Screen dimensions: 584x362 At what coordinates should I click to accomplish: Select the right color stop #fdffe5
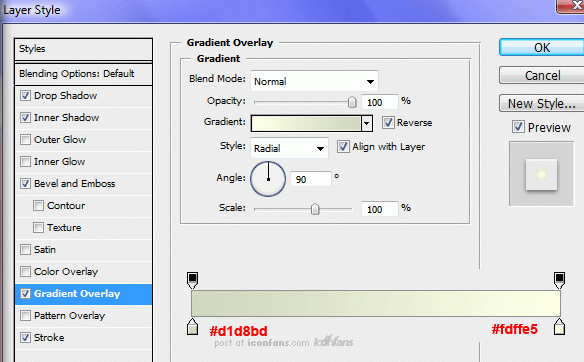tap(559, 327)
